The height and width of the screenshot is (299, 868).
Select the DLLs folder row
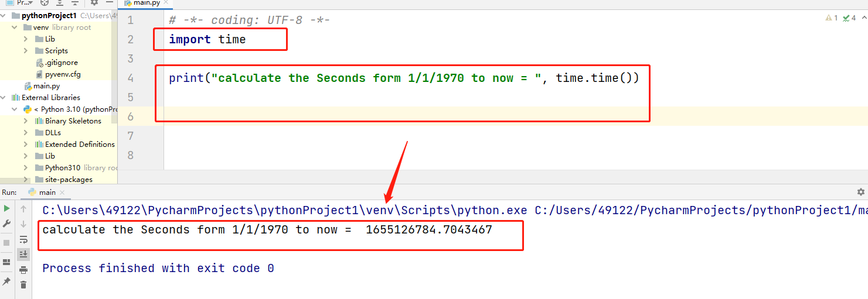pos(59,133)
